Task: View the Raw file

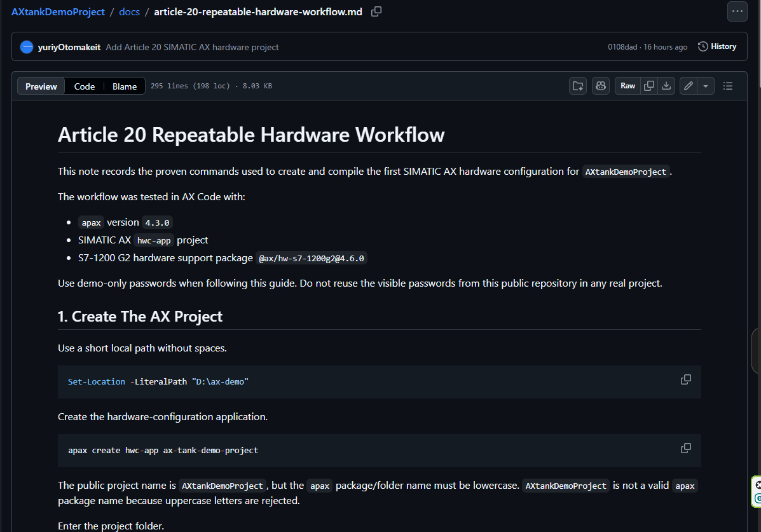Action: 627,86
